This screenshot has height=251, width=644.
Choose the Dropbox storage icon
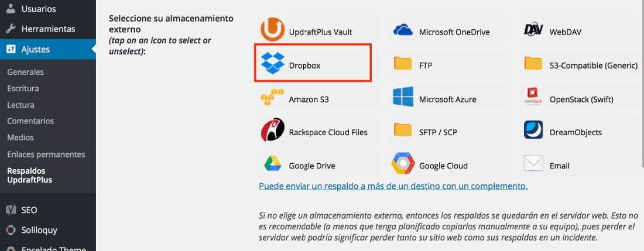[x=273, y=63]
